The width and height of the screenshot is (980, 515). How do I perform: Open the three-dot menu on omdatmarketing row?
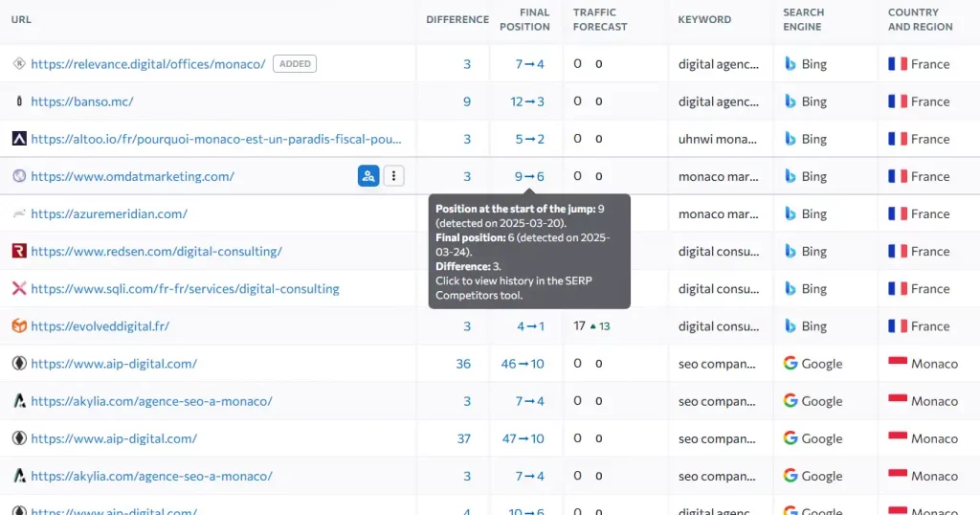pyautogui.click(x=393, y=176)
